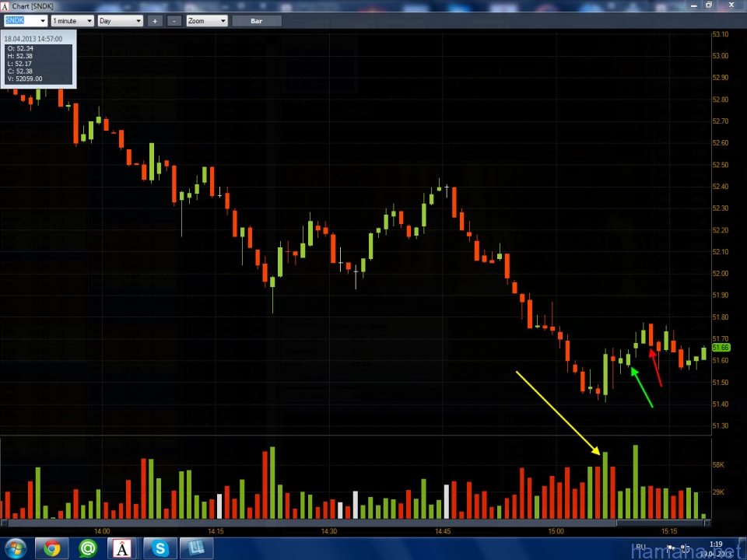This screenshot has width=747, height=560.
Task: Click the 15:15 time axis label
Action: [x=669, y=531]
